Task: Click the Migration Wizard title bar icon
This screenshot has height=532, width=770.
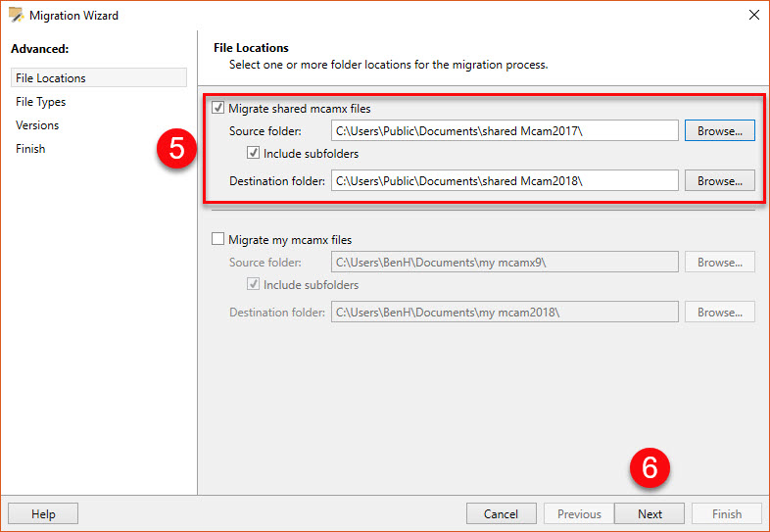Action: [17, 16]
